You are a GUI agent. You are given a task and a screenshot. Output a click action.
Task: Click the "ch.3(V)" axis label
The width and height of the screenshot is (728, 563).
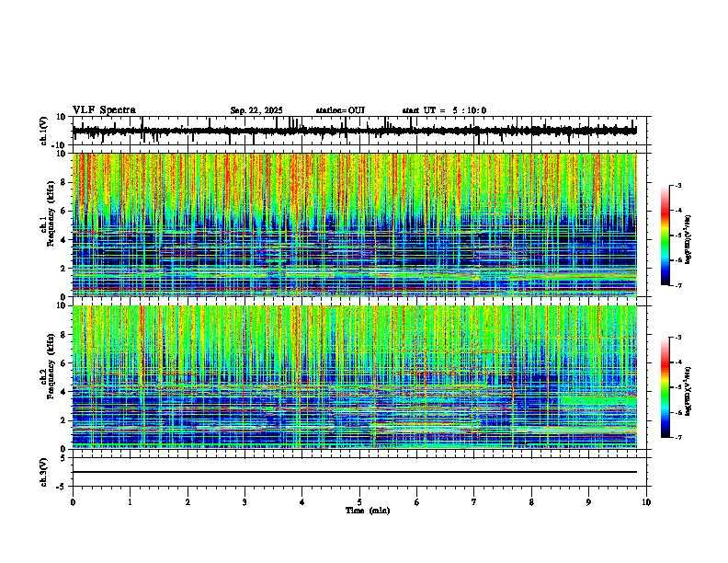44,472
